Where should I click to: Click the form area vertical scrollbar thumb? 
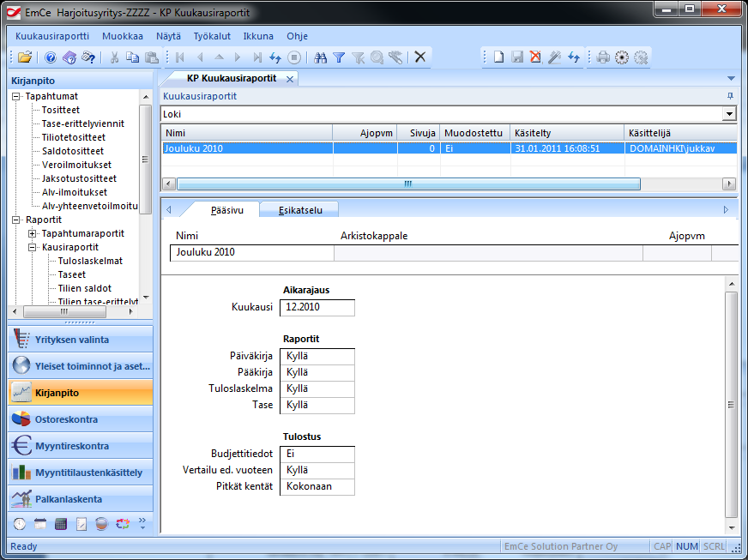tap(731, 405)
